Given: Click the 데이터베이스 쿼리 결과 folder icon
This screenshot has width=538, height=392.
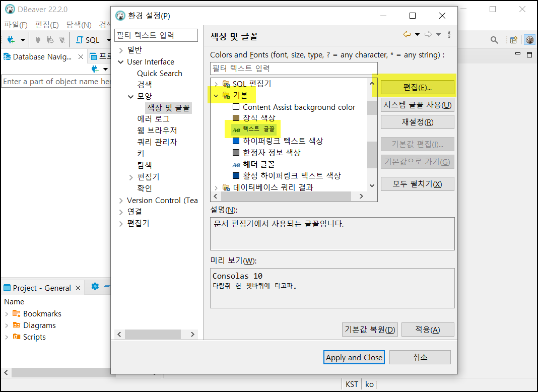Looking at the screenshot, I should 226,187.
